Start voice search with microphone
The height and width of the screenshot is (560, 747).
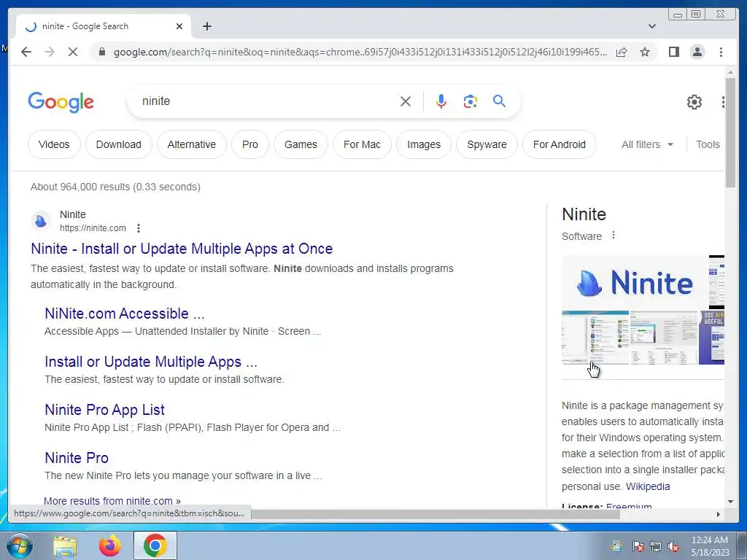click(441, 101)
